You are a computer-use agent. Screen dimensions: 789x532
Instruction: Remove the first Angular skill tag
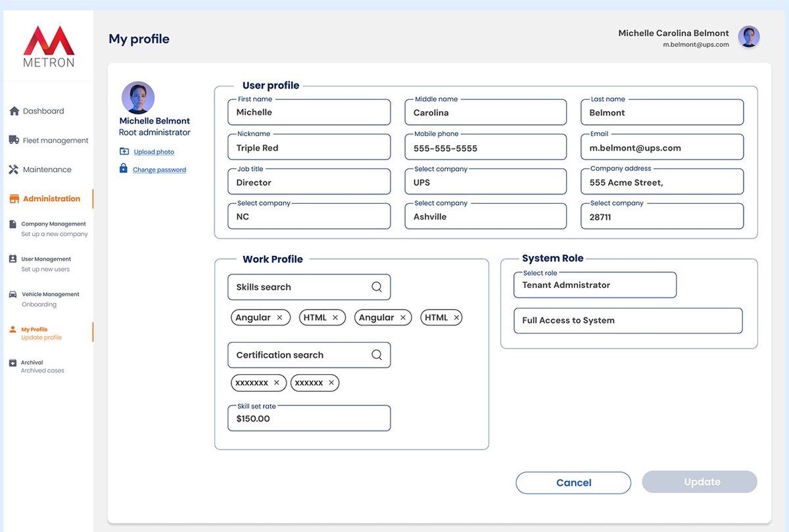[279, 318]
